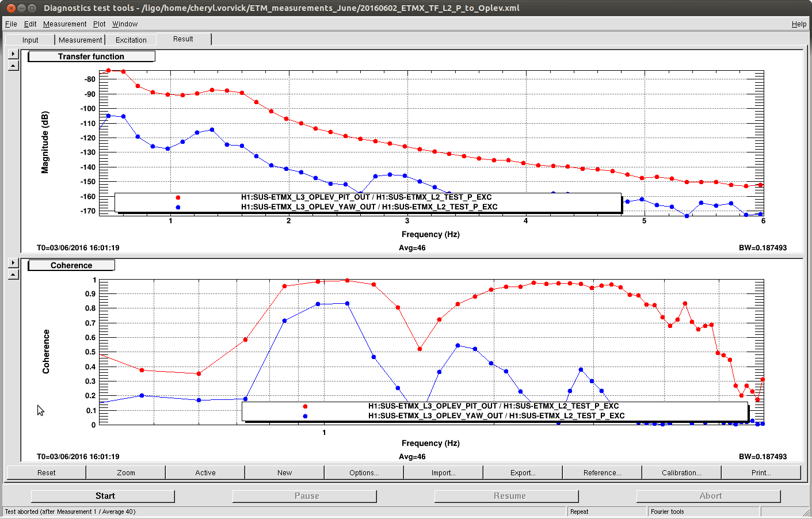Click up arrow beside Coherence plot
This screenshot has width=812, height=519.
[x=14, y=274]
